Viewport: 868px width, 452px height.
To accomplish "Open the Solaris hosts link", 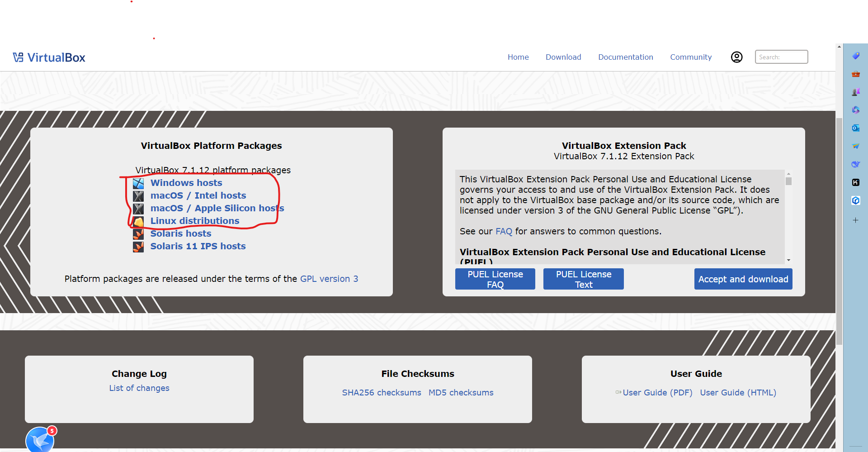I will [181, 233].
